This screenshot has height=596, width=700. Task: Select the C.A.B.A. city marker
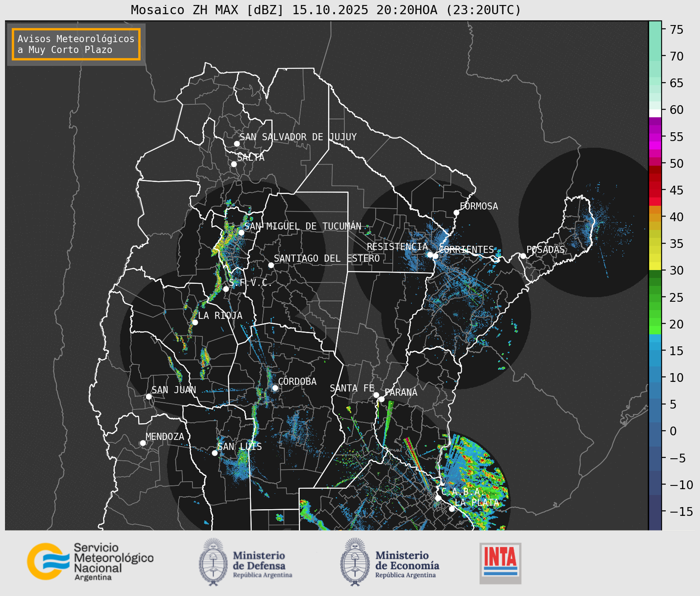(x=438, y=498)
